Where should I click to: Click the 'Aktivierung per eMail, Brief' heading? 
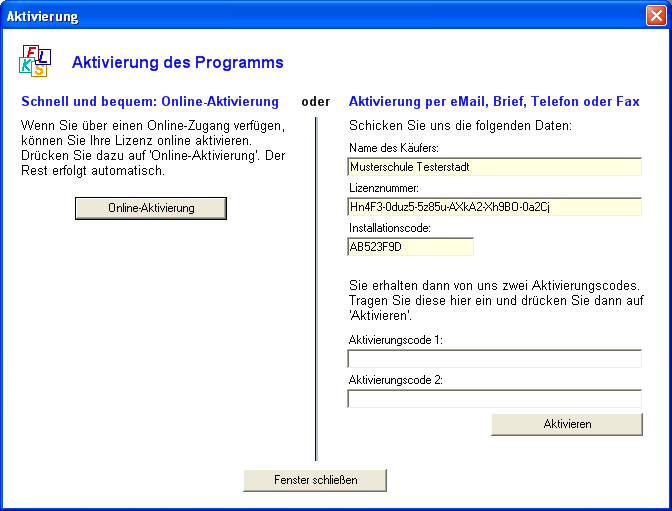coord(494,102)
